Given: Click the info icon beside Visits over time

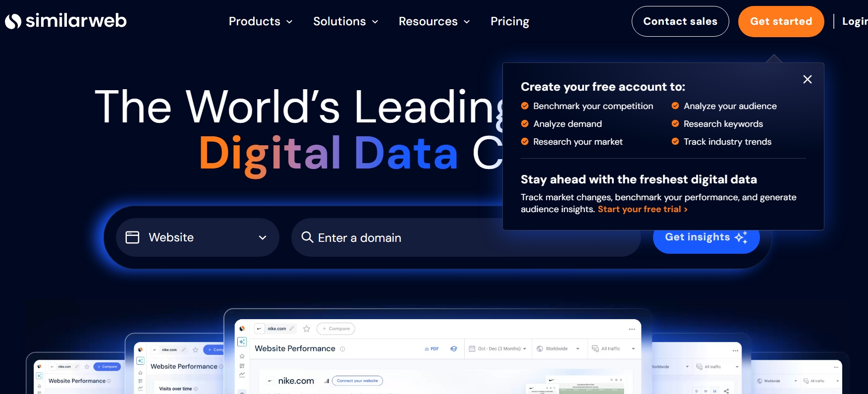Looking at the screenshot, I should (196, 389).
